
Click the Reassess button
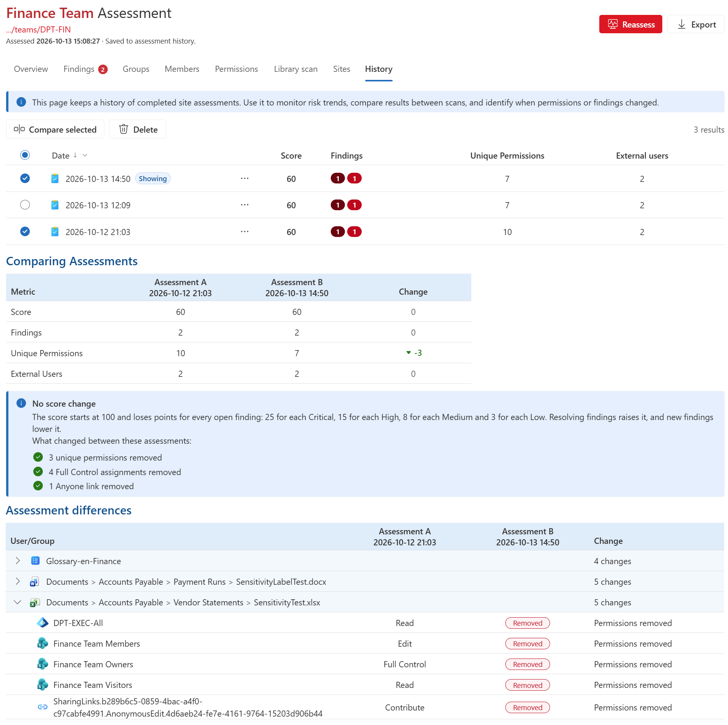pos(630,24)
